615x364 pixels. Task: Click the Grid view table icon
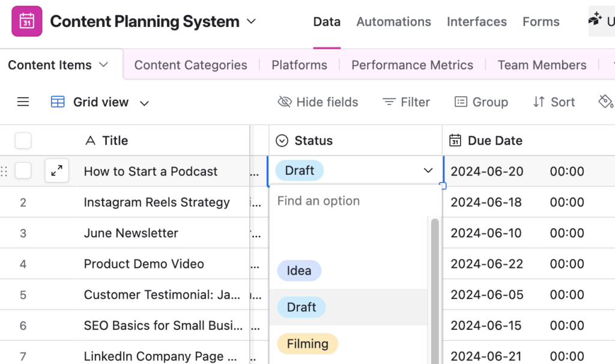click(x=58, y=102)
